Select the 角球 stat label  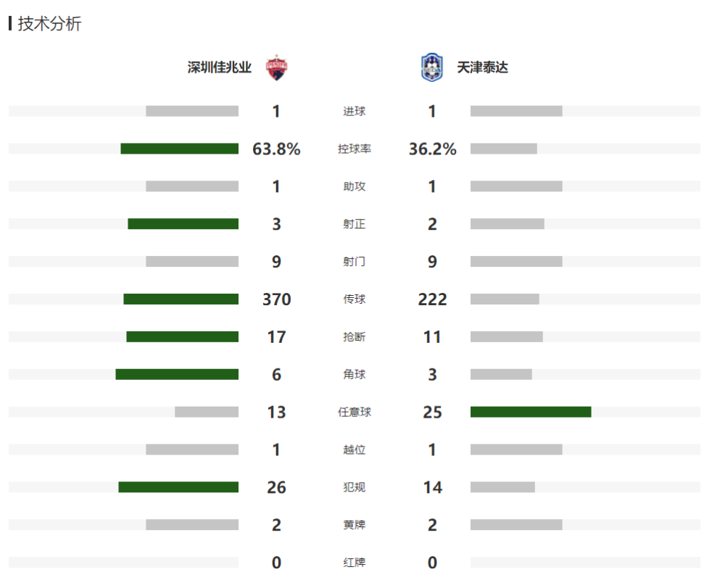tap(355, 374)
